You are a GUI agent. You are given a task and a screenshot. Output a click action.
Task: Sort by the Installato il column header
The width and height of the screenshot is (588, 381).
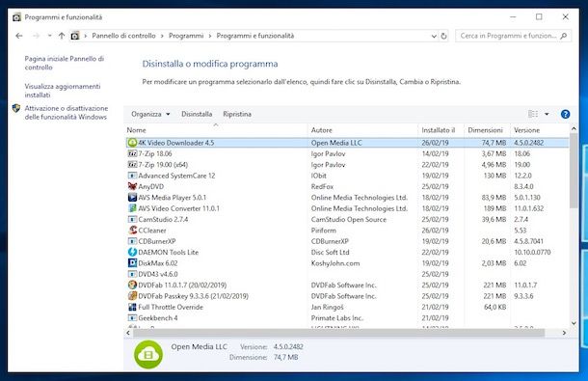[x=441, y=130]
